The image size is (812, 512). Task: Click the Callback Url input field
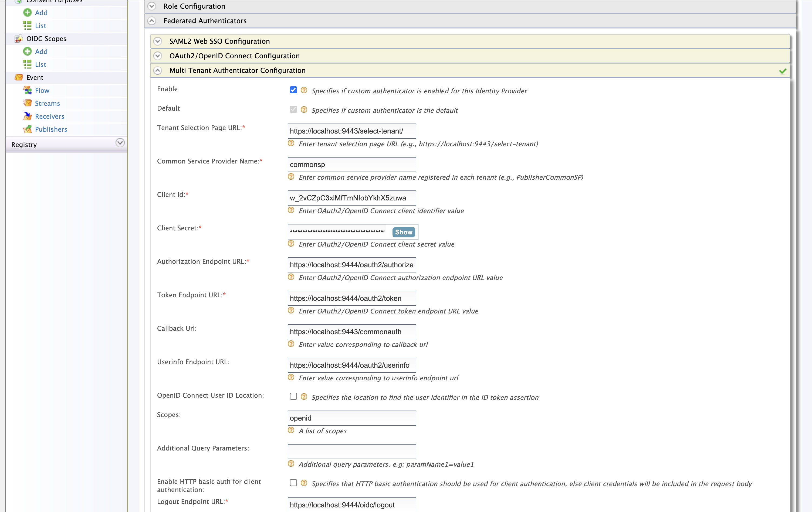click(x=352, y=332)
